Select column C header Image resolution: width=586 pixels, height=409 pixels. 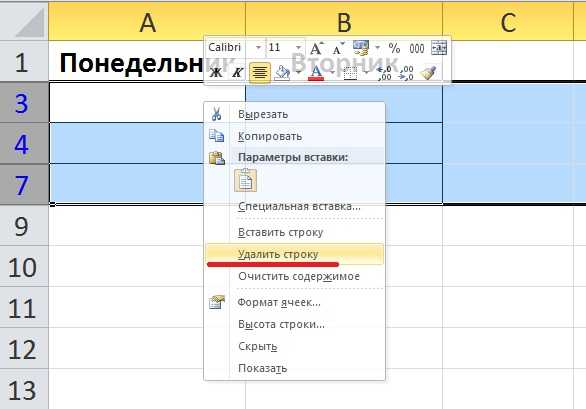[x=508, y=22]
